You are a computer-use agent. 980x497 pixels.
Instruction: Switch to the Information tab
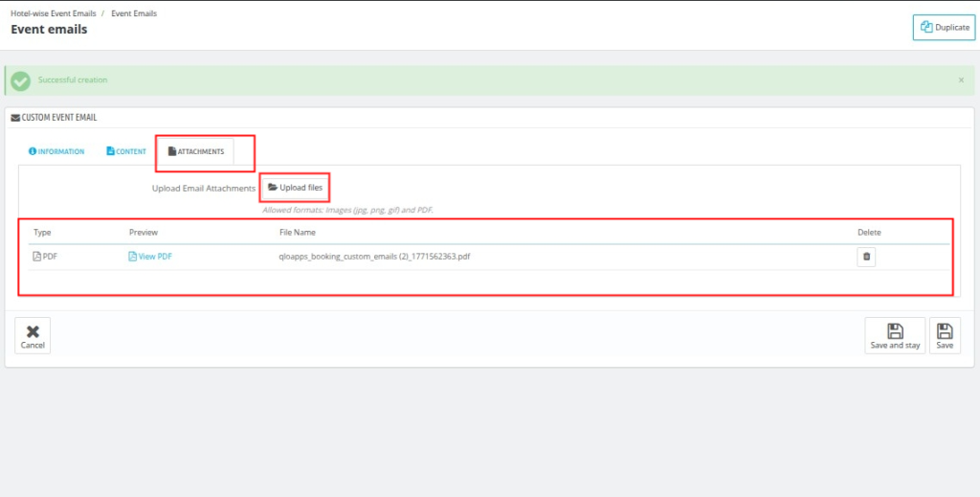[56, 151]
